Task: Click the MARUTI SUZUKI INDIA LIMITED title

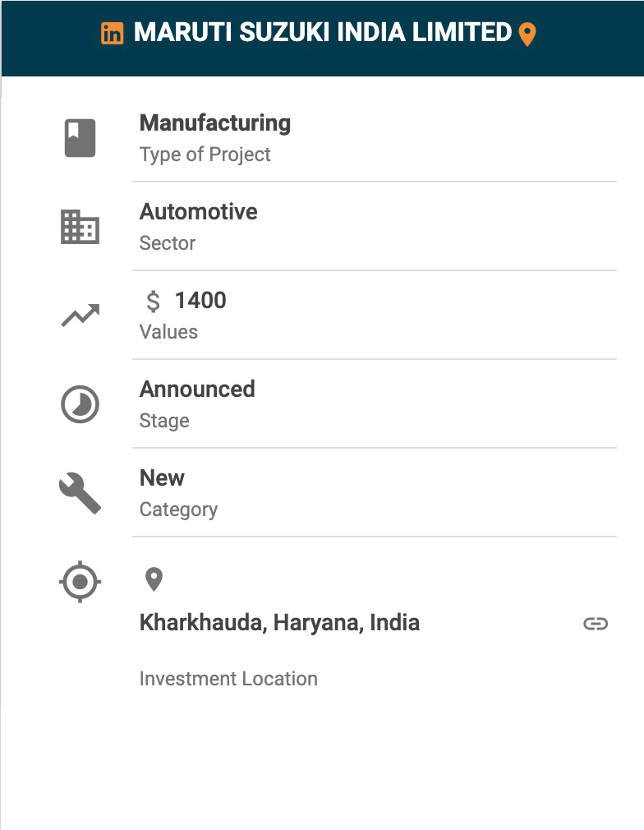Action: click(x=323, y=33)
